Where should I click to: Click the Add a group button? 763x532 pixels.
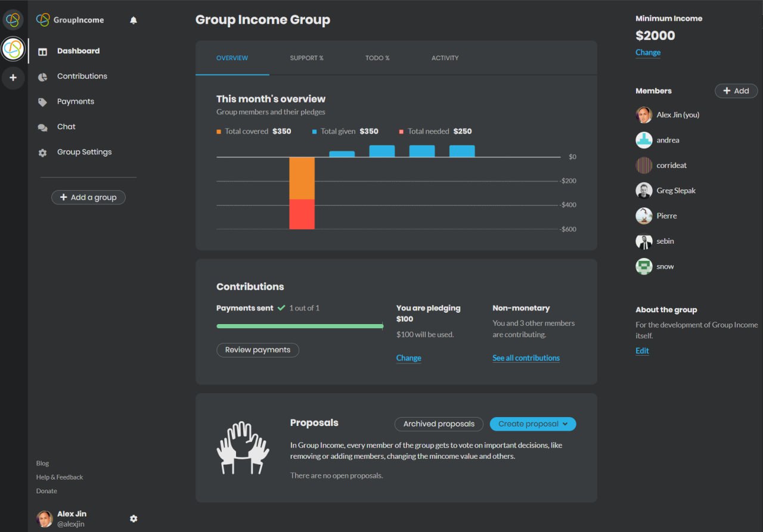(88, 197)
